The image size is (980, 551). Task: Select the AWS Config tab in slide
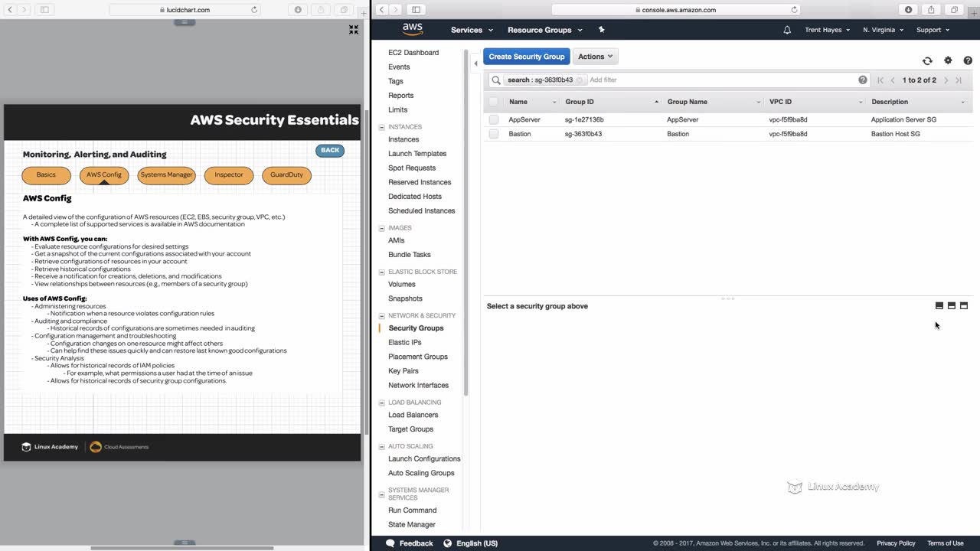(104, 175)
